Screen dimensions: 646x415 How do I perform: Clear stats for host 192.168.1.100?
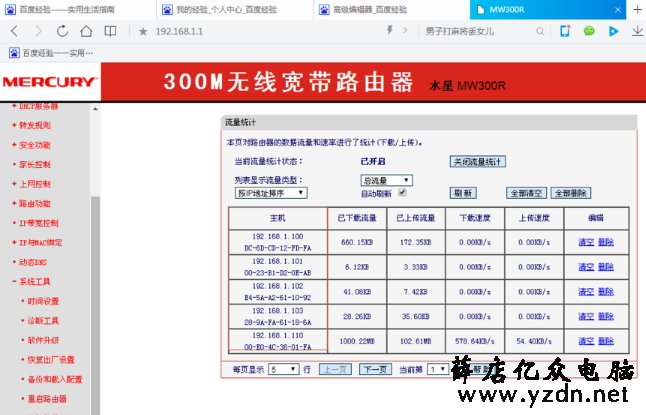click(x=586, y=242)
